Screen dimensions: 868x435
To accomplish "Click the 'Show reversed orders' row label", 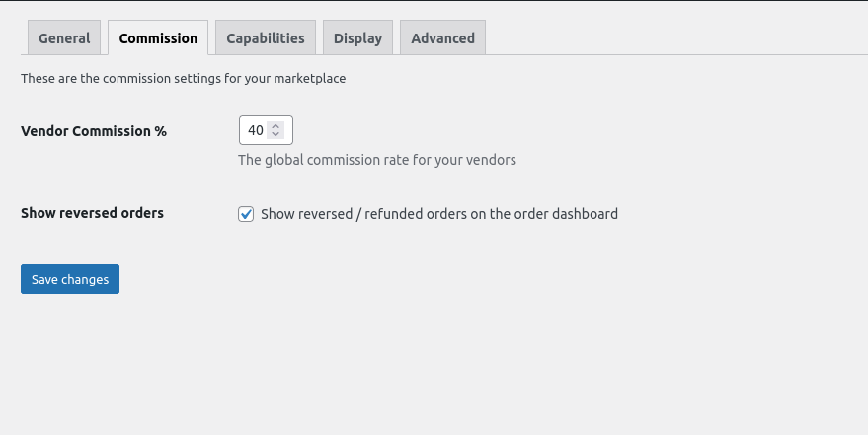I will pos(92,213).
